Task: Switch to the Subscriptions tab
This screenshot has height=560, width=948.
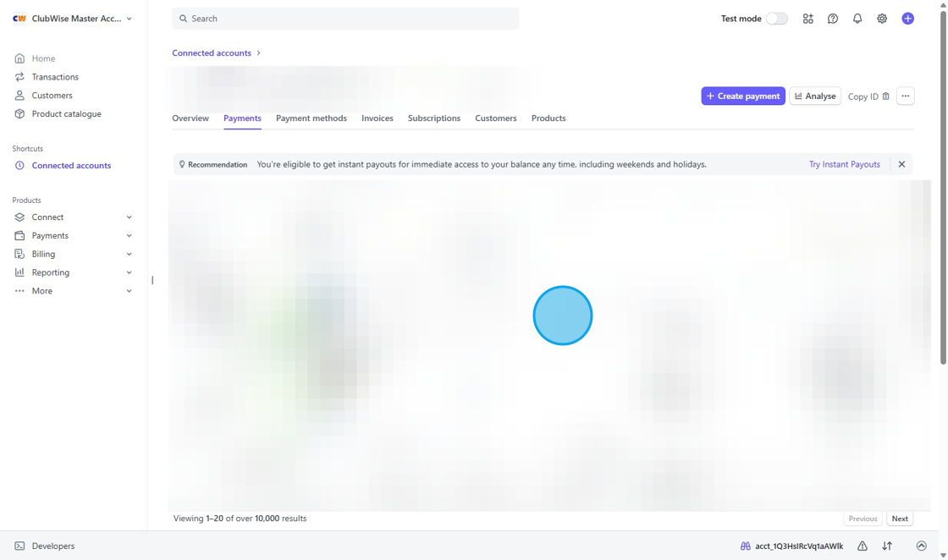Action: [433, 118]
